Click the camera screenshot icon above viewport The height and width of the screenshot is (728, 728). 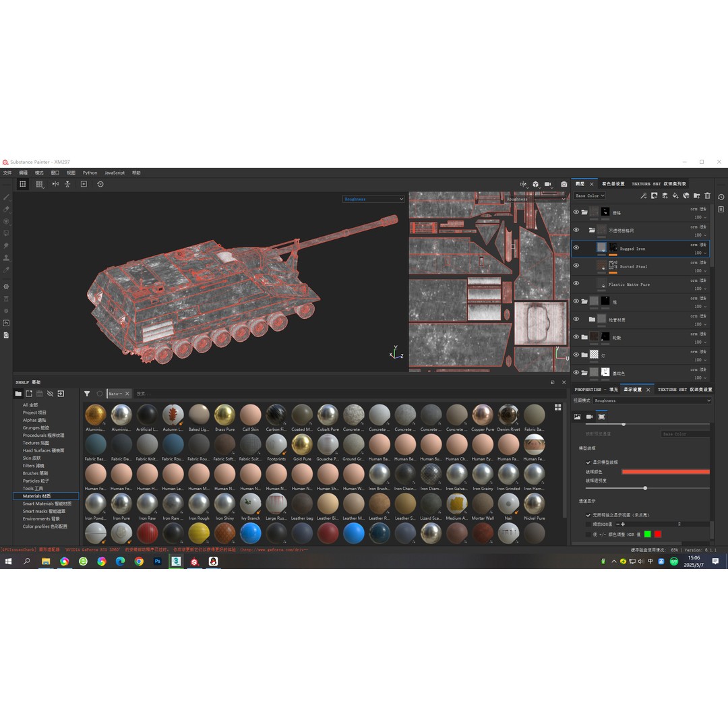[564, 184]
